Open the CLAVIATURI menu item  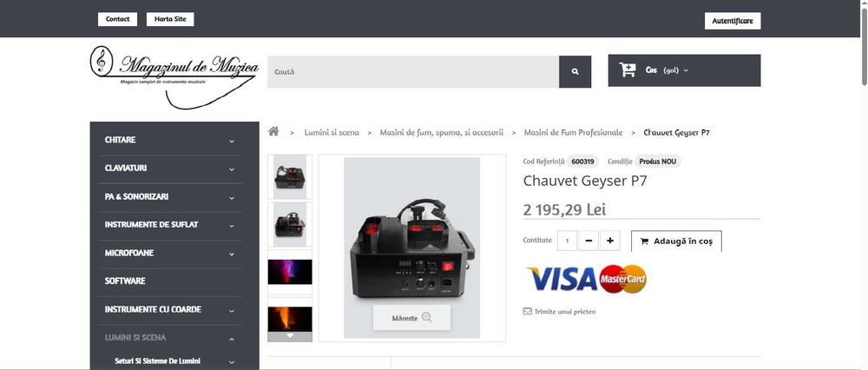126,168
